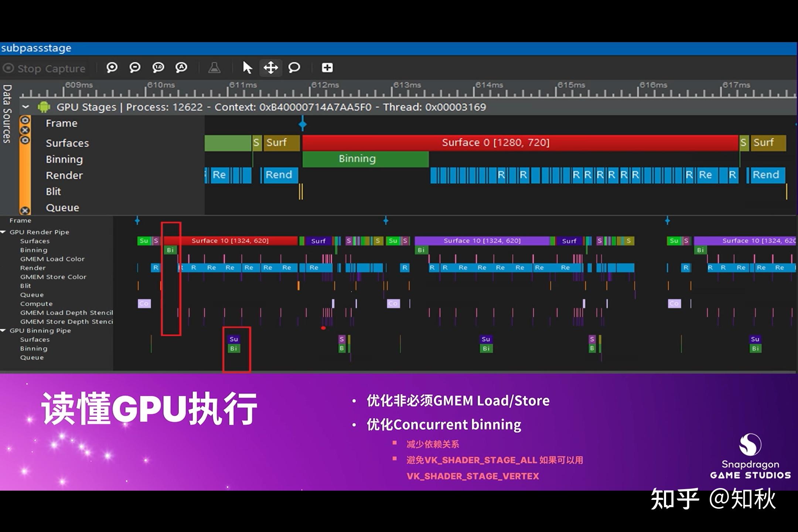Click the Stop Capture button
This screenshot has height=532, width=798.
[x=44, y=68]
